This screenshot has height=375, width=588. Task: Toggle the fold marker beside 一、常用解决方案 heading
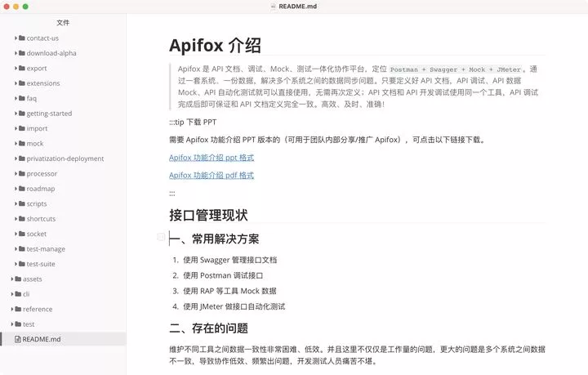tap(161, 237)
